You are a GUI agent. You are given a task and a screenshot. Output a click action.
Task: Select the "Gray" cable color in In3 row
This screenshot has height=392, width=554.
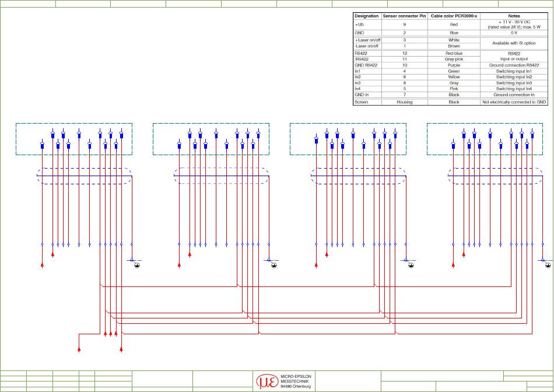point(454,83)
